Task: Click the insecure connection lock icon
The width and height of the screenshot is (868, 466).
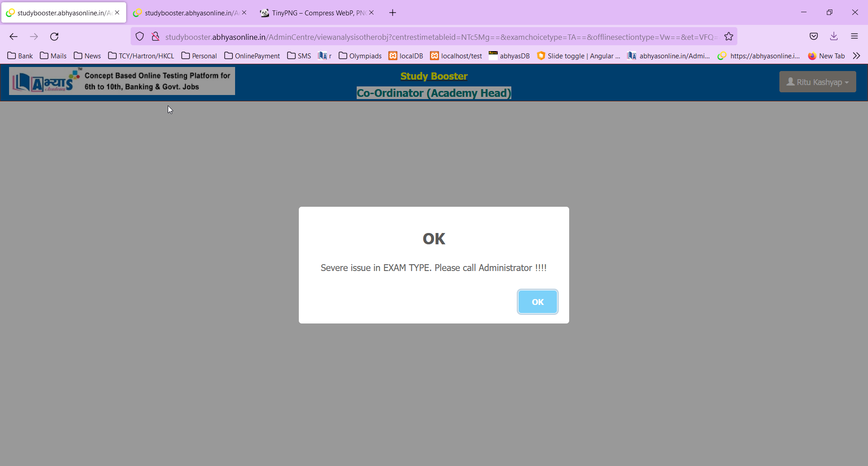Action: (156, 37)
